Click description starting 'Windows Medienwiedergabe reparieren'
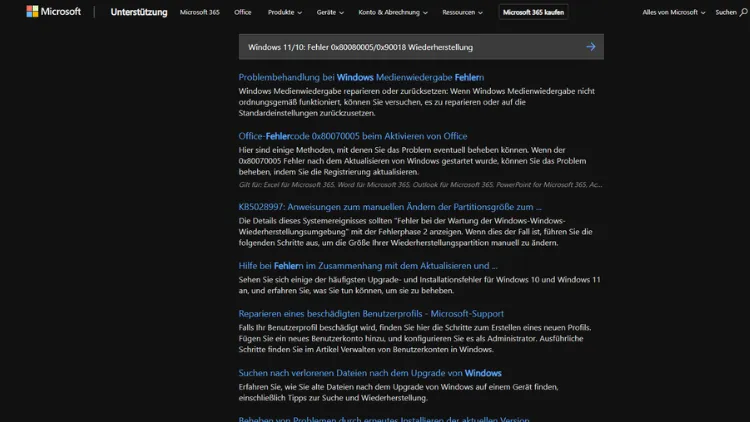The width and height of the screenshot is (750, 422). click(x=417, y=102)
